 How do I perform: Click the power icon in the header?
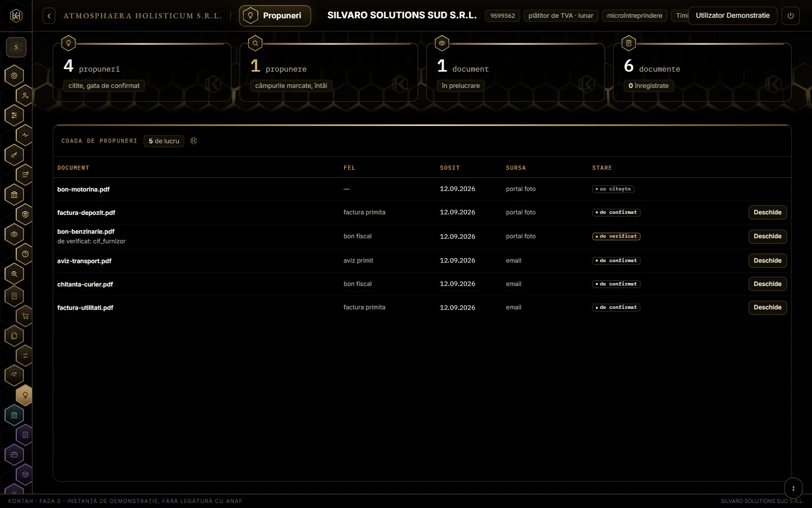tap(791, 16)
